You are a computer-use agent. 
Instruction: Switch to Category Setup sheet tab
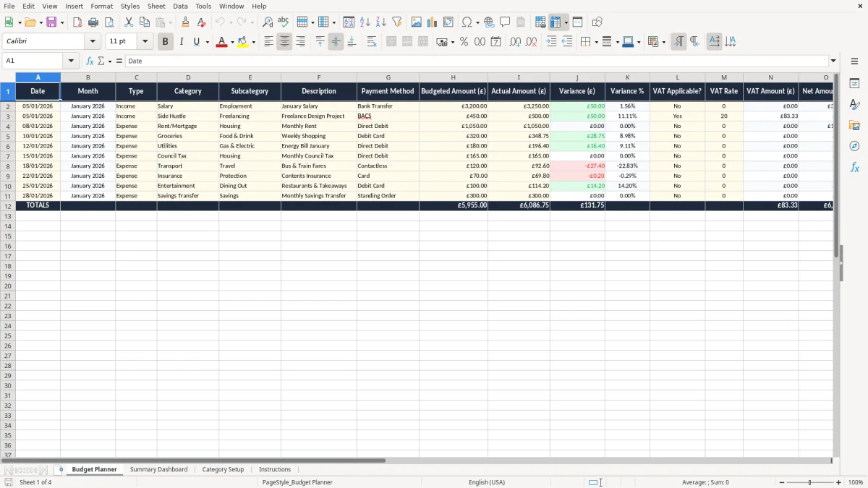[223, 469]
